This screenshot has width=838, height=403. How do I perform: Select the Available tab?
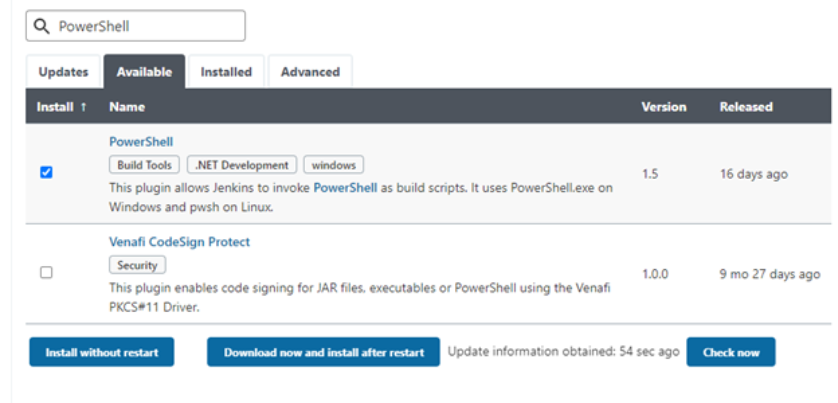pos(144,72)
